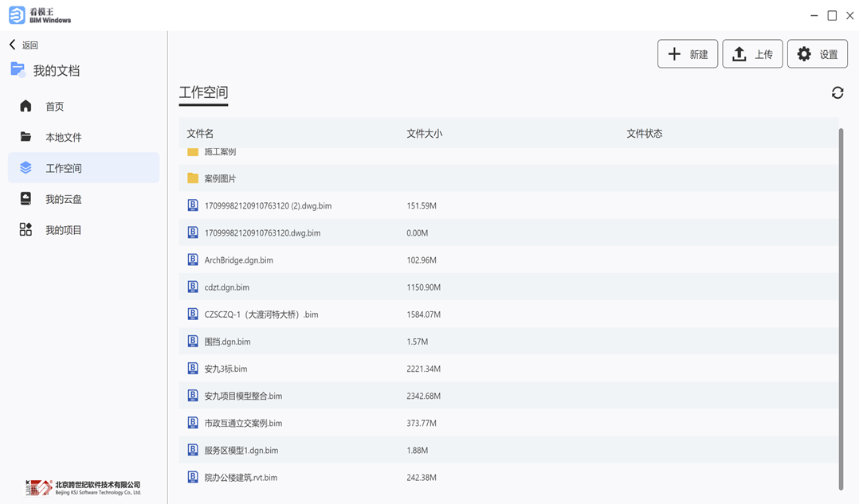Select file cdzt.dgn.bim in the list
This screenshot has width=859, height=504.
click(227, 287)
